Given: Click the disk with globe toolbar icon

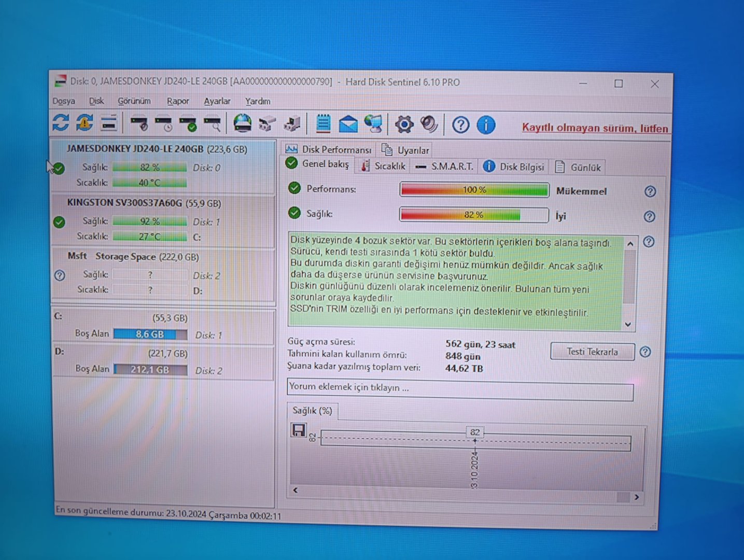Looking at the screenshot, I should pos(242,123).
